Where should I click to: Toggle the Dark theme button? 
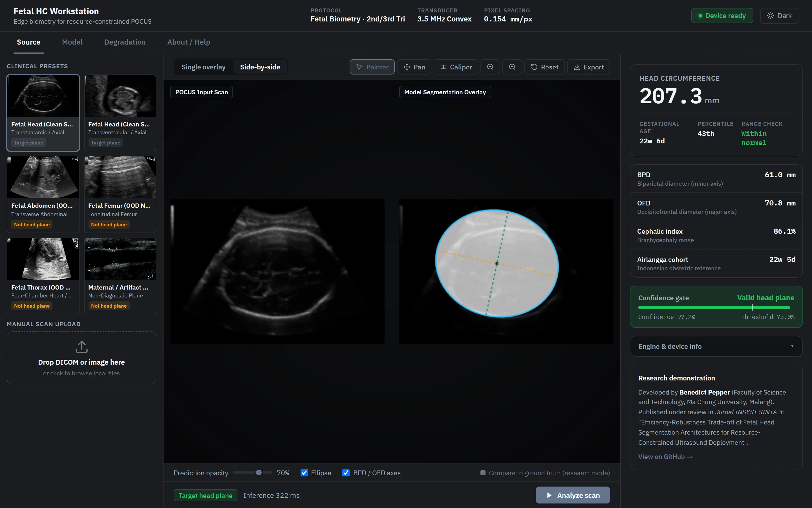point(779,16)
